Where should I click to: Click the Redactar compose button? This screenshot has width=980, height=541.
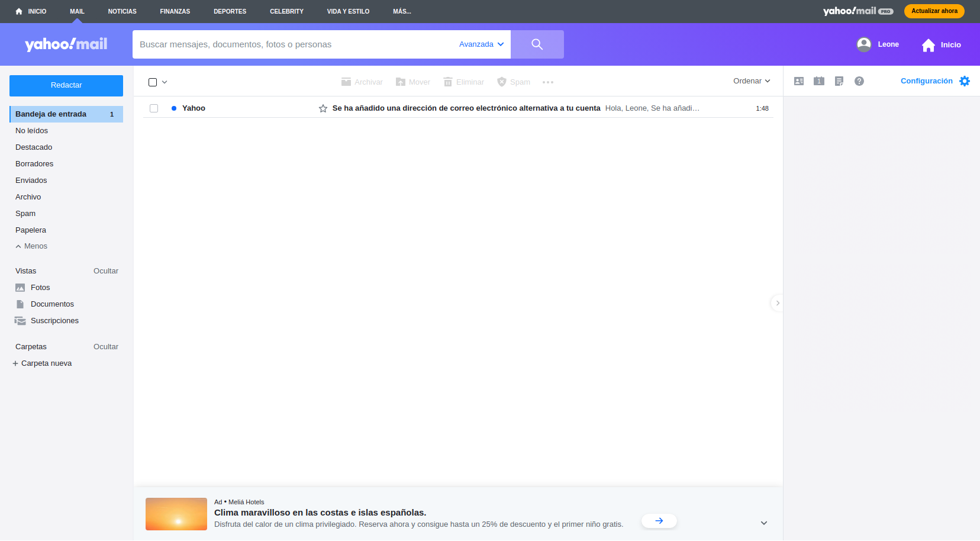coord(66,85)
